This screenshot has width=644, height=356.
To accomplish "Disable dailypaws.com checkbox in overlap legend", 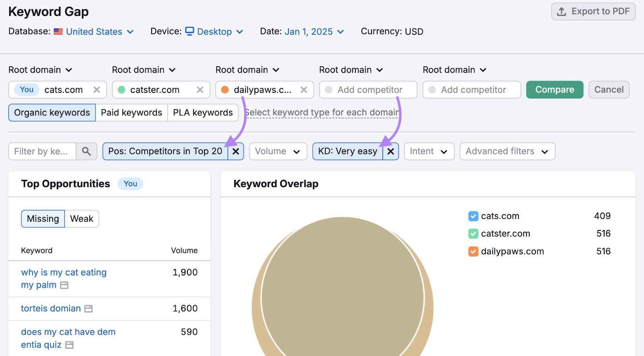I will point(473,251).
